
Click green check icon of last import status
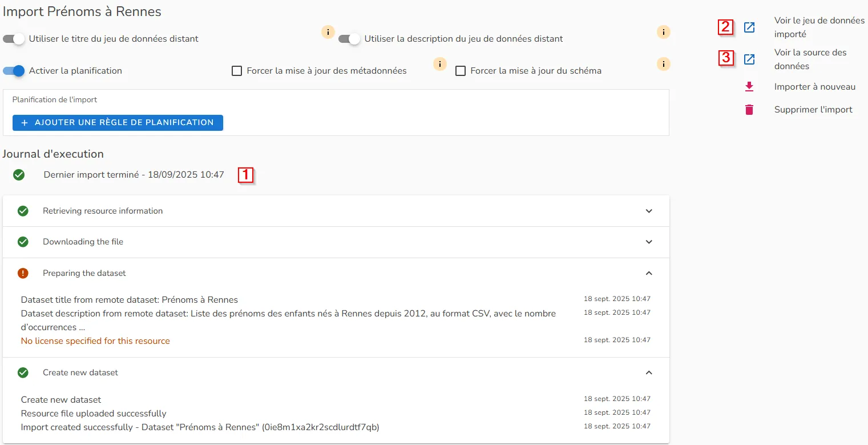click(x=19, y=175)
